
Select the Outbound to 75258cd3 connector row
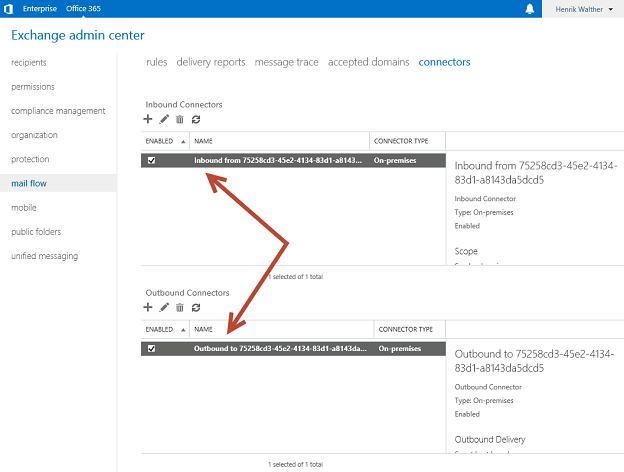click(x=293, y=349)
